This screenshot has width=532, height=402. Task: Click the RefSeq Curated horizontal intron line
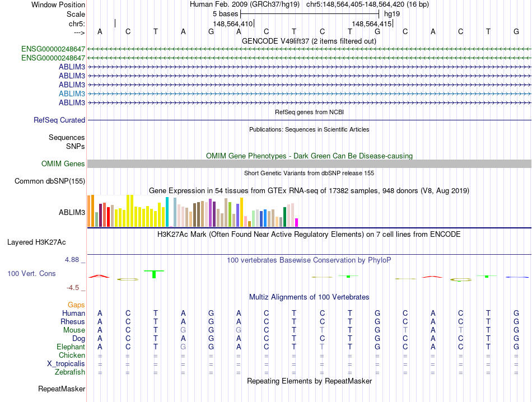coord(309,120)
